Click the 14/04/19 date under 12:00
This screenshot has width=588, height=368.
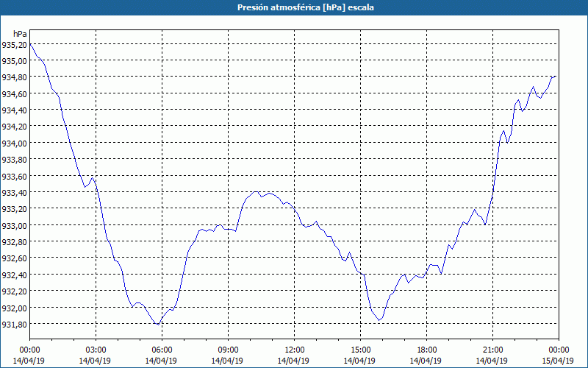click(x=293, y=361)
